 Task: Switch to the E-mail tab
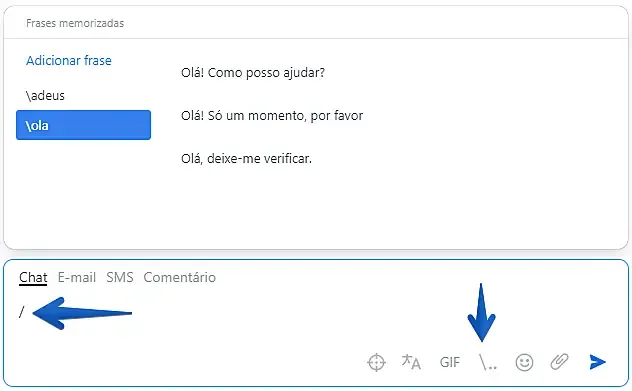77,277
